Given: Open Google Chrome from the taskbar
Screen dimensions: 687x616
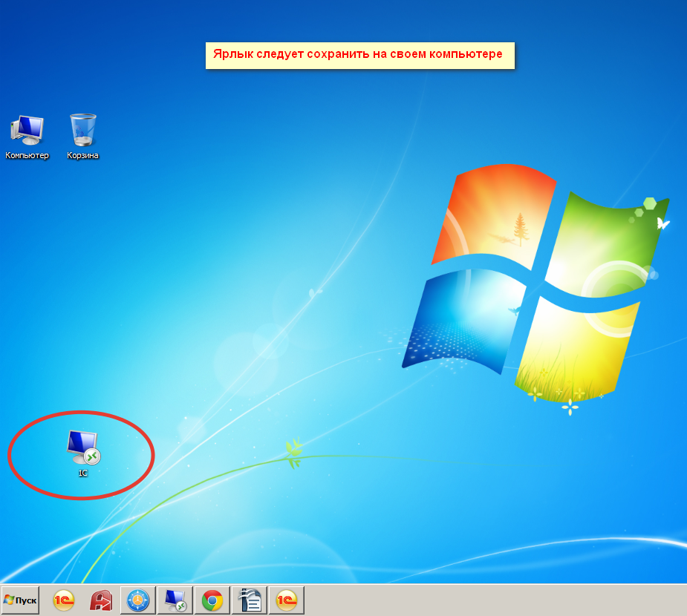Looking at the screenshot, I should [x=212, y=600].
